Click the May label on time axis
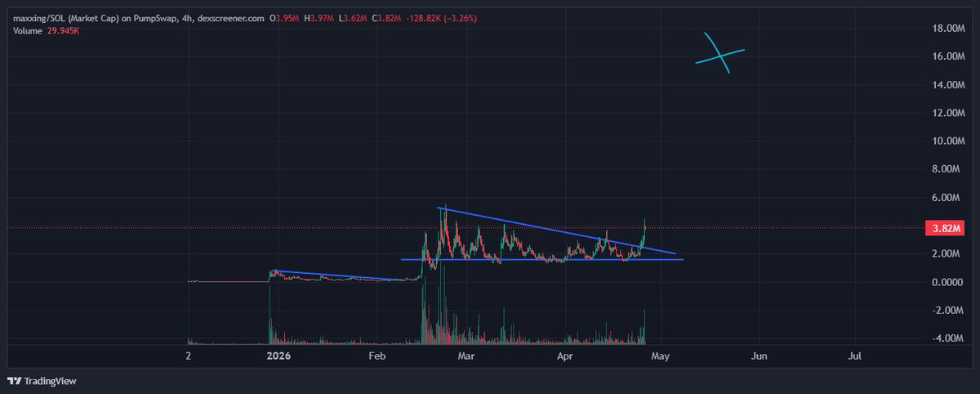 pyautogui.click(x=661, y=356)
